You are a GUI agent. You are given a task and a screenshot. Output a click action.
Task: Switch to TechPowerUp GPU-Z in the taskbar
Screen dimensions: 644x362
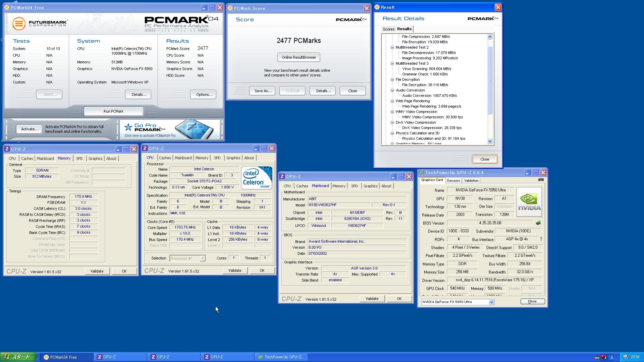281,357
